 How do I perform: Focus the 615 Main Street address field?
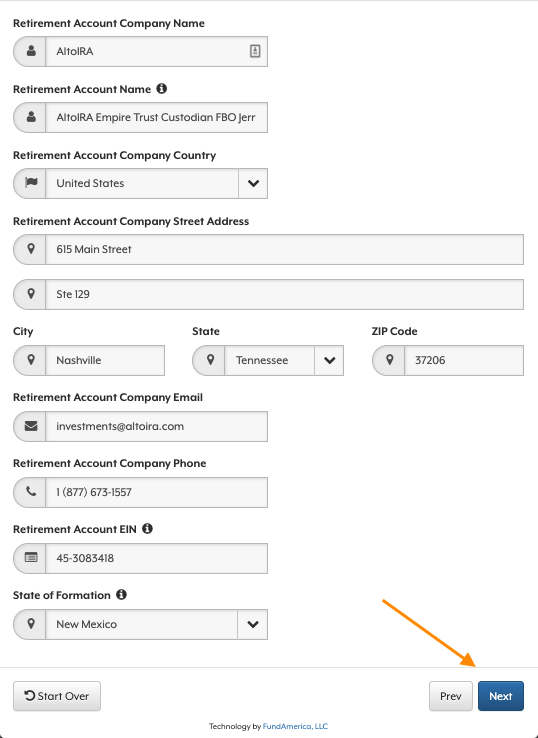(x=284, y=249)
